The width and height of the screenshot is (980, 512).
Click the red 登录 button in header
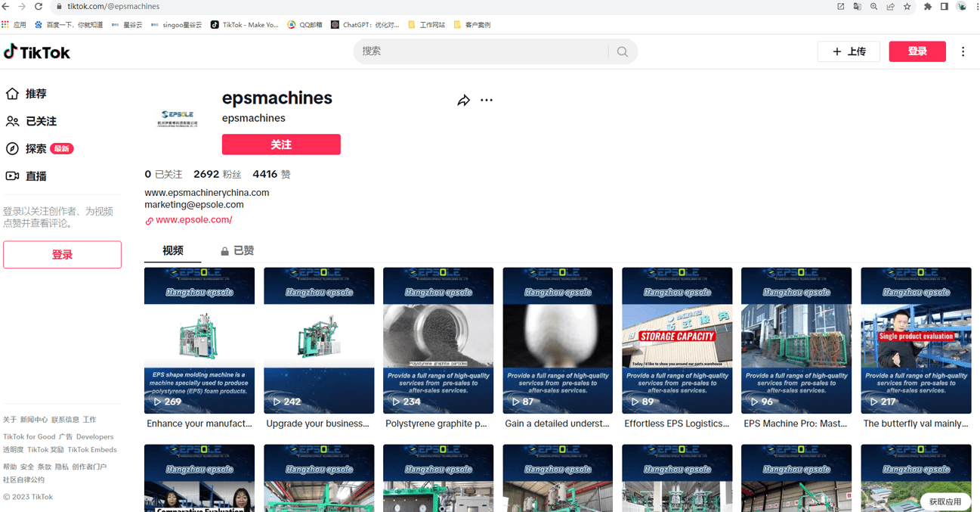point(917,51)
